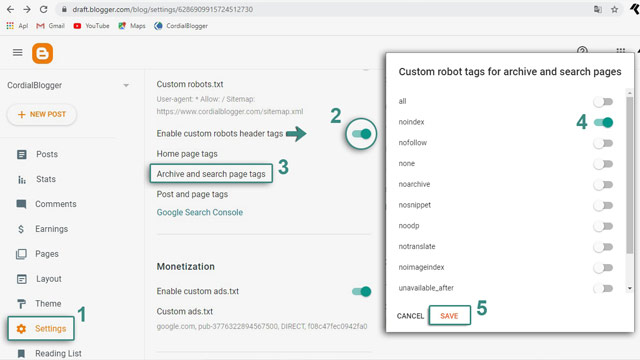The image size is (640, 360).
Task: Open Home page tags setting
Action: point(187,154)
